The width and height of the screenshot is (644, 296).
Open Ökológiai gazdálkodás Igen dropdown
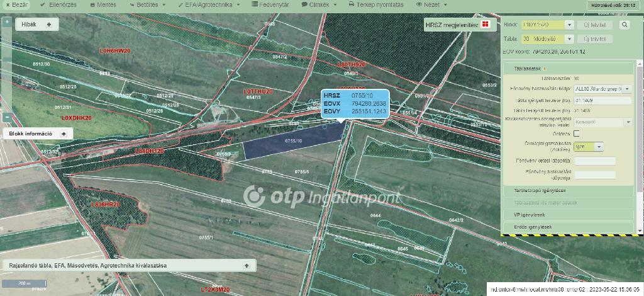point(599,147)
